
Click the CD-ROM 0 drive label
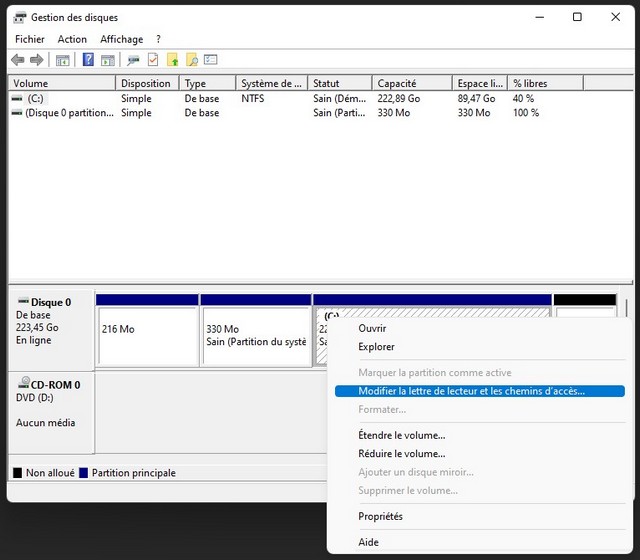coord(55,385)
